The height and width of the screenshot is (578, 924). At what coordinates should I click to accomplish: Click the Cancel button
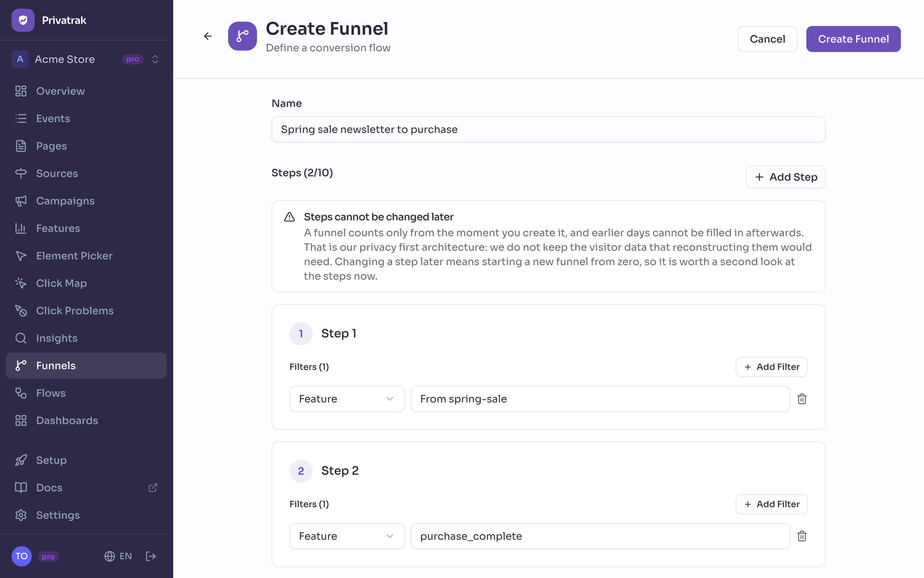pyautogui.click(x=767, y=39)
